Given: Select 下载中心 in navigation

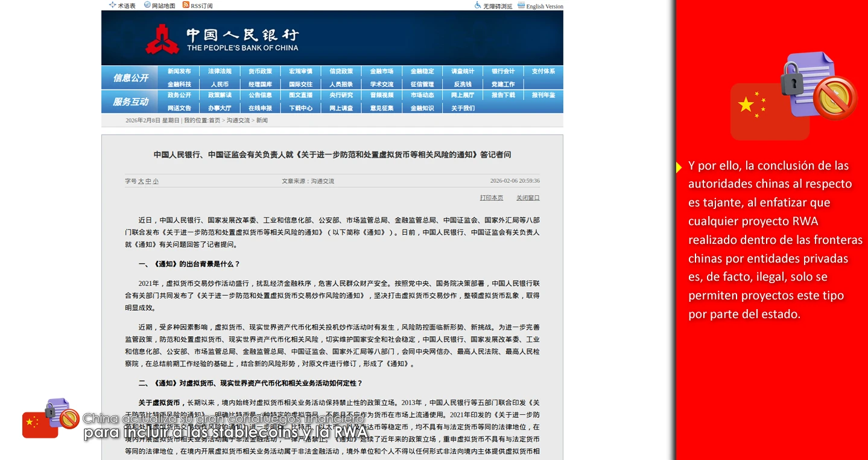Looking at the screenshot, I should (300, 108).
